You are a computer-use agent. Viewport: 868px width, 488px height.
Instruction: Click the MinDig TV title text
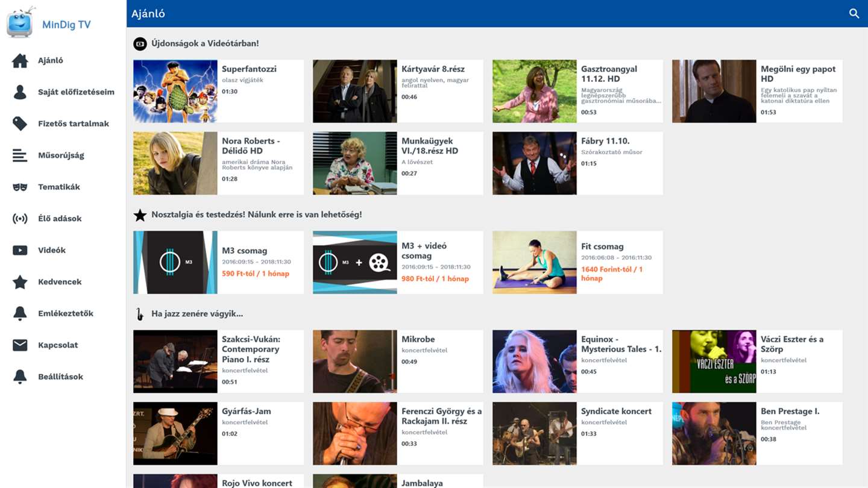66,25
